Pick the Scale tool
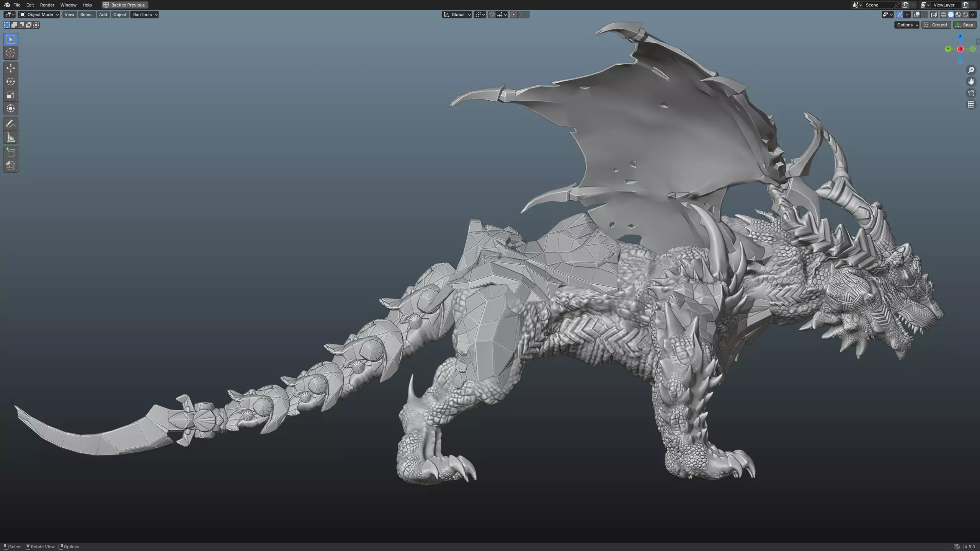 coord(11,95)
